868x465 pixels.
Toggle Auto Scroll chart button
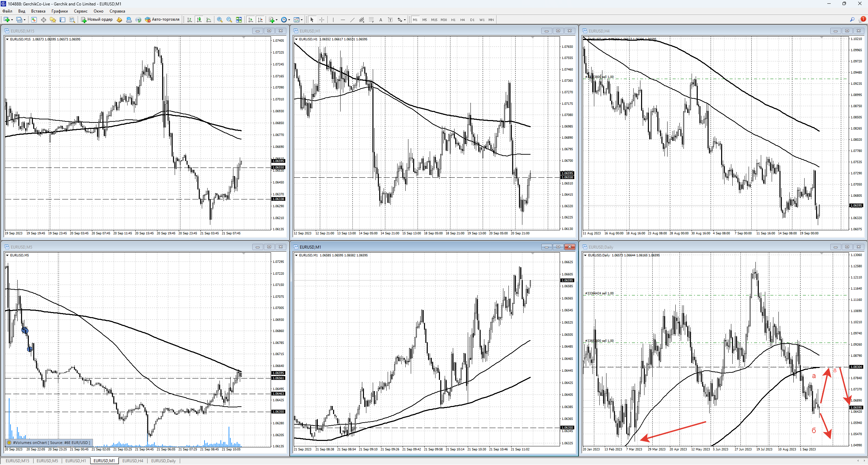click(251, 20)
